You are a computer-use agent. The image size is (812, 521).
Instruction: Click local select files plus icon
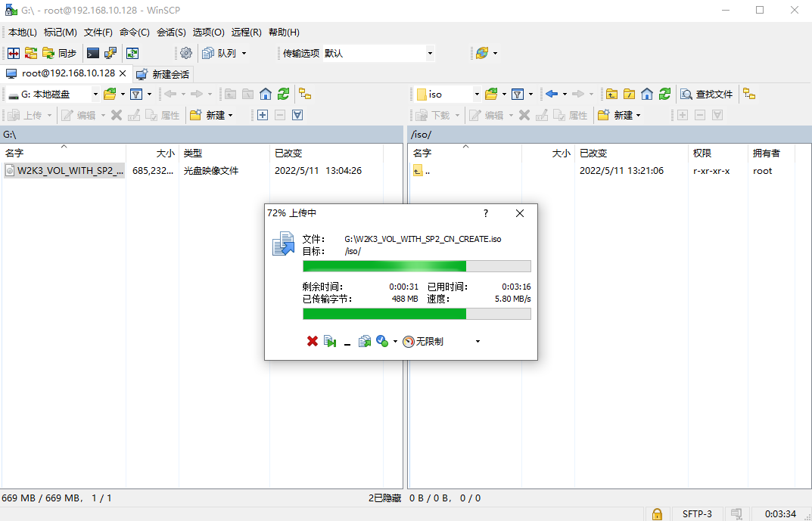[263, 115]
